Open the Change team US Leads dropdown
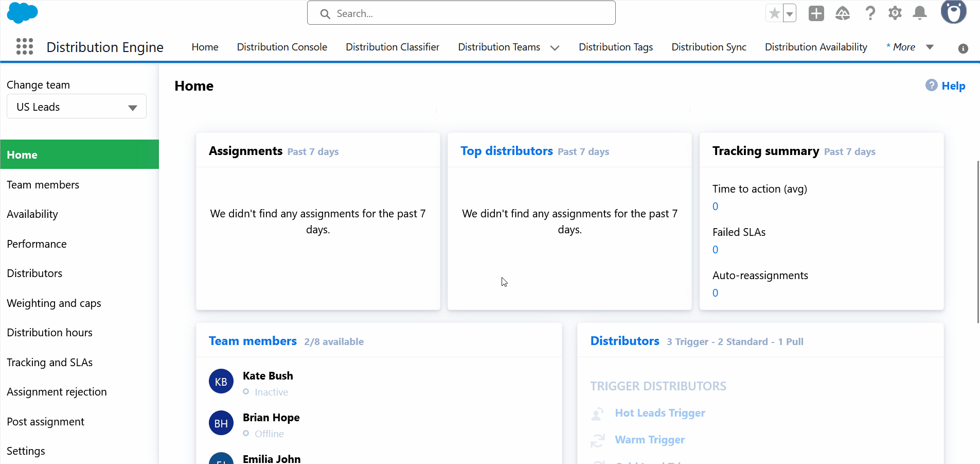This screenshot has width=980, height=464. (x=77, y=107)
